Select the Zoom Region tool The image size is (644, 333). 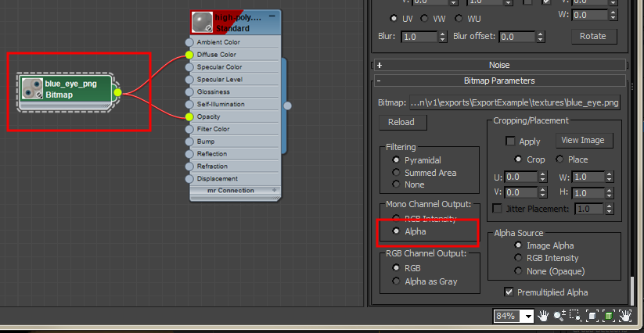point(575,316)
